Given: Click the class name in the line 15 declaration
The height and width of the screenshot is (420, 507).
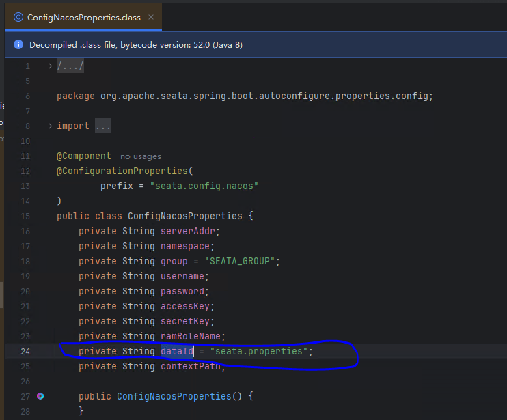Looking at the screenshot, I should (x=184, y=216).
